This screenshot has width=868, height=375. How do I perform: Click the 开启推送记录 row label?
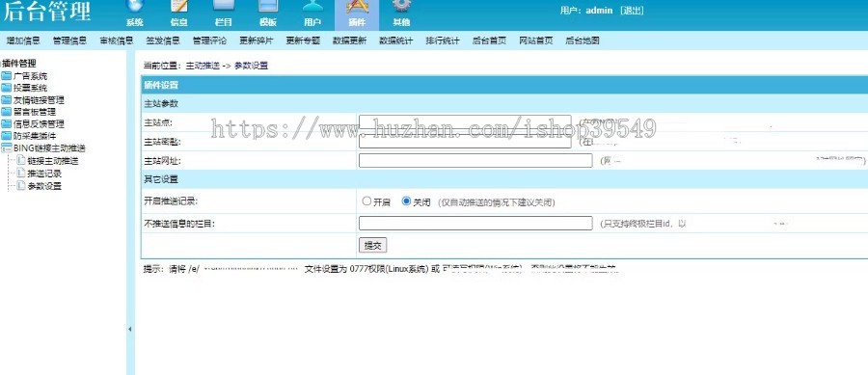tap(171, 201)
